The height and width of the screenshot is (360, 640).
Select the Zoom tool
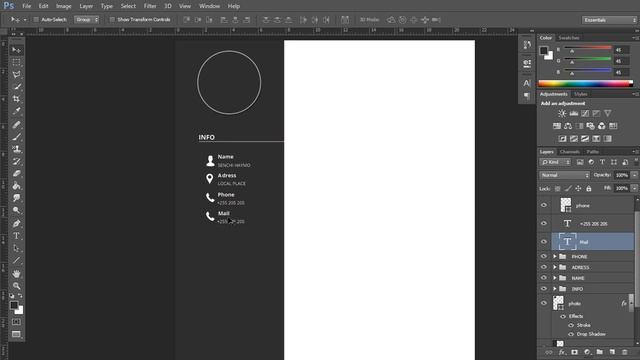(16, 286)
